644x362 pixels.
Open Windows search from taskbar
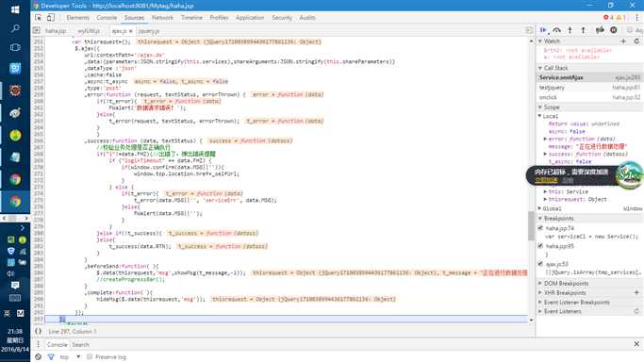(x=15, y=28)
